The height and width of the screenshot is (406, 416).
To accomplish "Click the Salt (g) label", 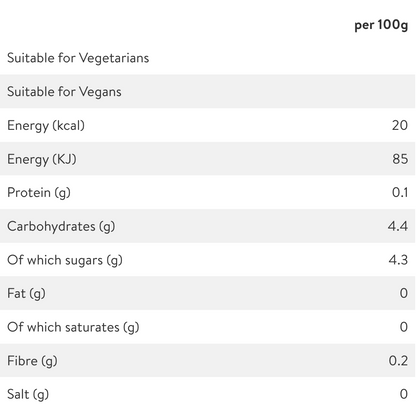I will (28, 395).
